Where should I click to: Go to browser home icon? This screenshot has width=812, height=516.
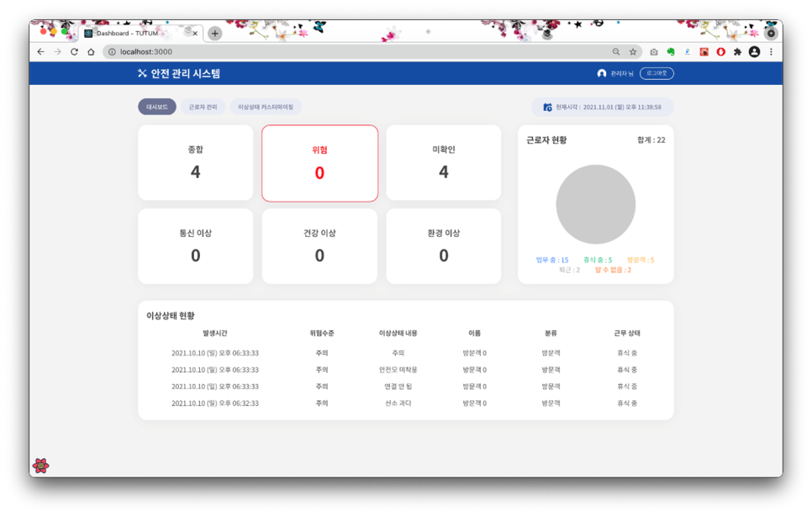click(91, 52)
